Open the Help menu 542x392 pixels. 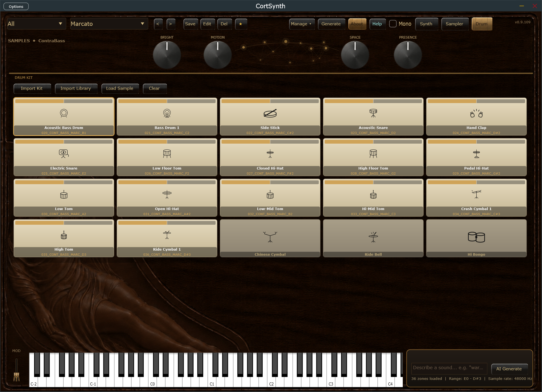377,24
